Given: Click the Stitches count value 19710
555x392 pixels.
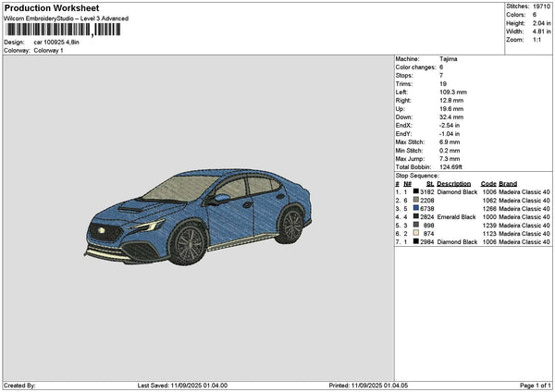Looking at the screenshot, I should [x=541, y=6].
